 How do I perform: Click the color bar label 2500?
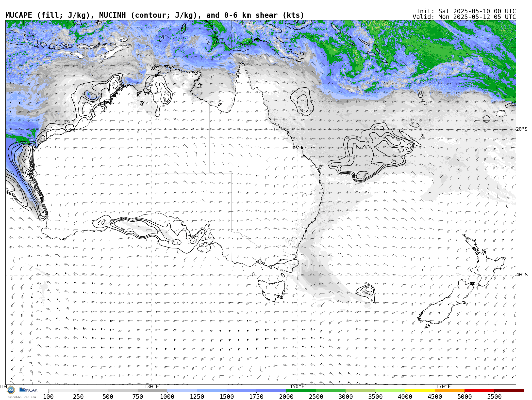pos(316,397)
